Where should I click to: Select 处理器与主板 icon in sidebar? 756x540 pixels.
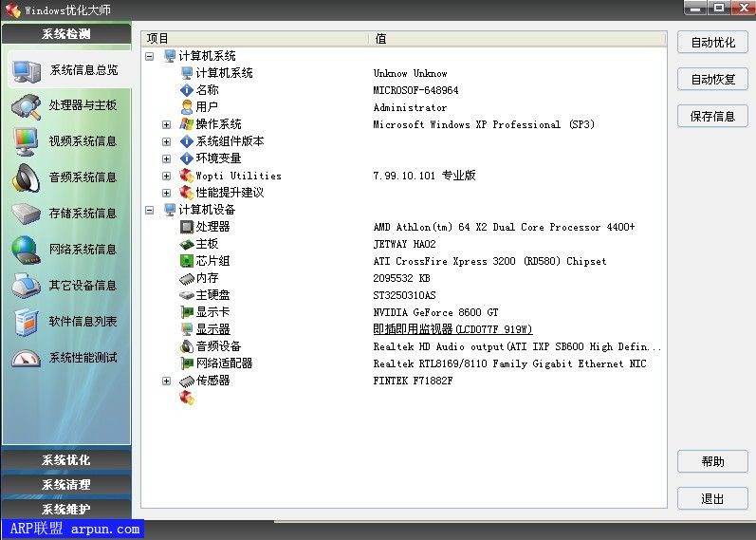pyautogui.click(x=27, y=106)
